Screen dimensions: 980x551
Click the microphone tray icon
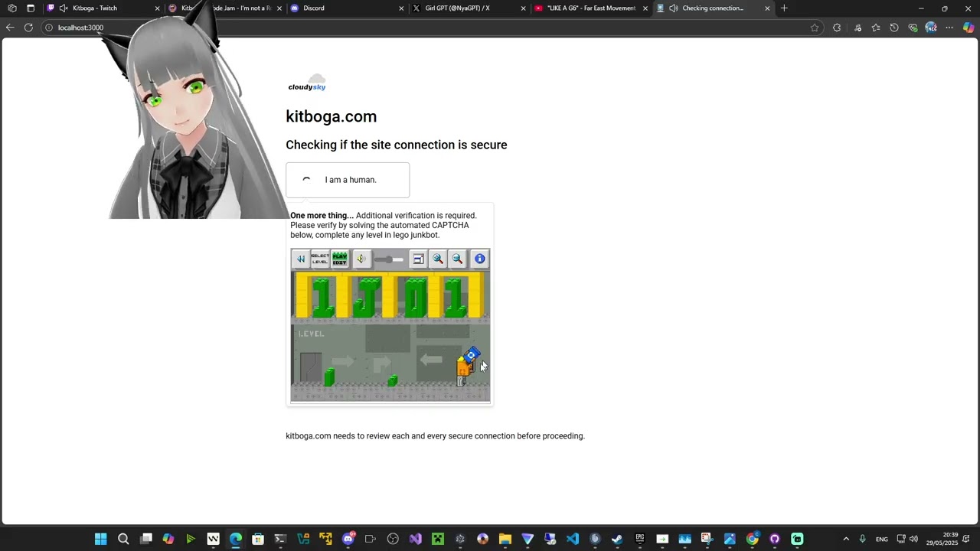862,539
